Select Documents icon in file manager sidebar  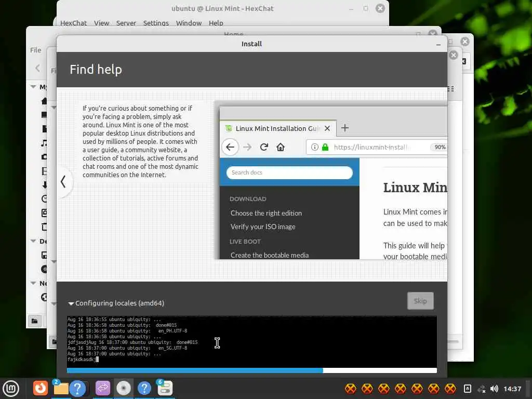[x=44, y=129]
